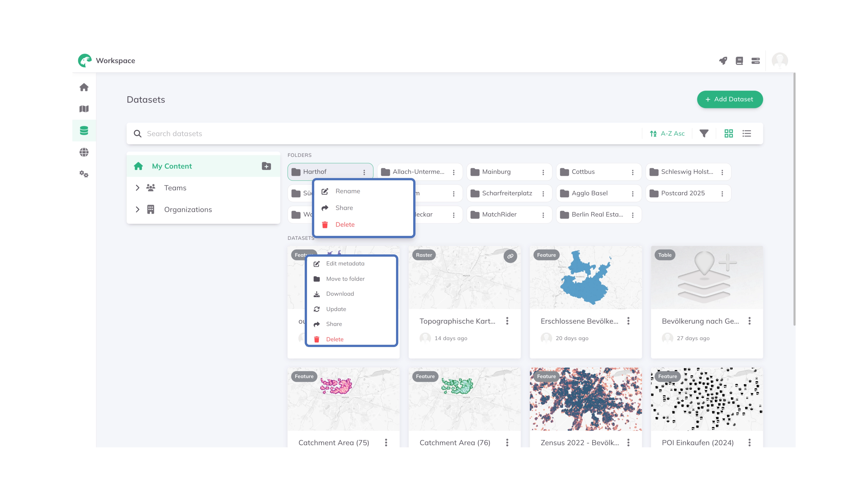Choose Share from the folder menu
This screenshot has width=868, height=488.
pyautogui.click(x=364, y=208)
